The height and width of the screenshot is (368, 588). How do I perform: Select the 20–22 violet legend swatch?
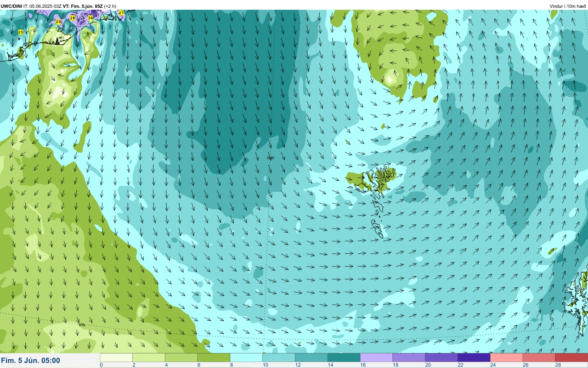(442, 357)
